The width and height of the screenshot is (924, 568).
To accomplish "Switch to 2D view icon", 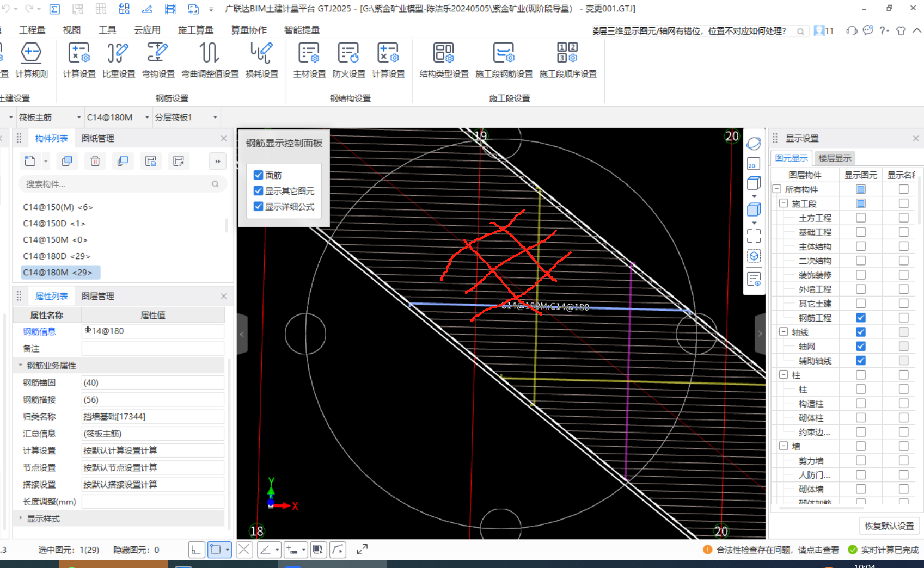I will (x=754, y=164).
